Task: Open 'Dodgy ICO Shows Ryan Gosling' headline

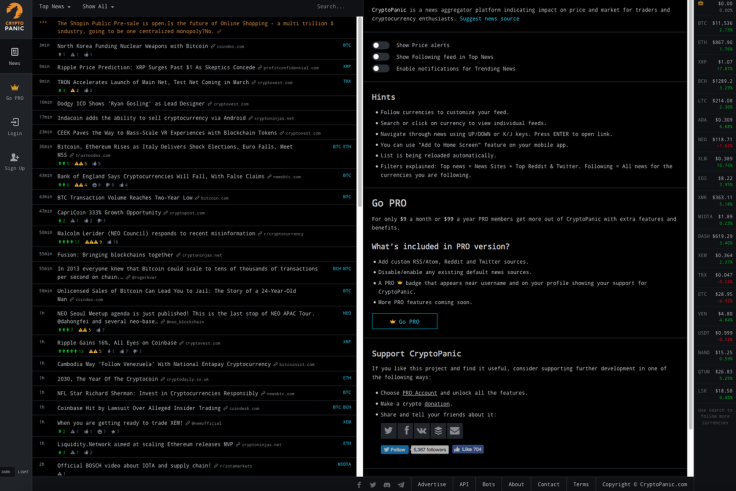Action: pyautogui.click(x=130, y=104)
